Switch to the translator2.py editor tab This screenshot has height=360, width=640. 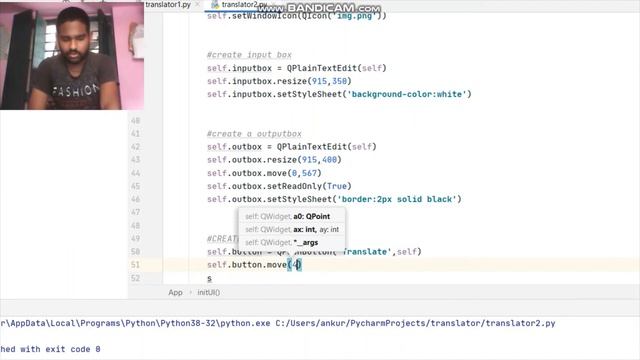(x=245, y=4)
